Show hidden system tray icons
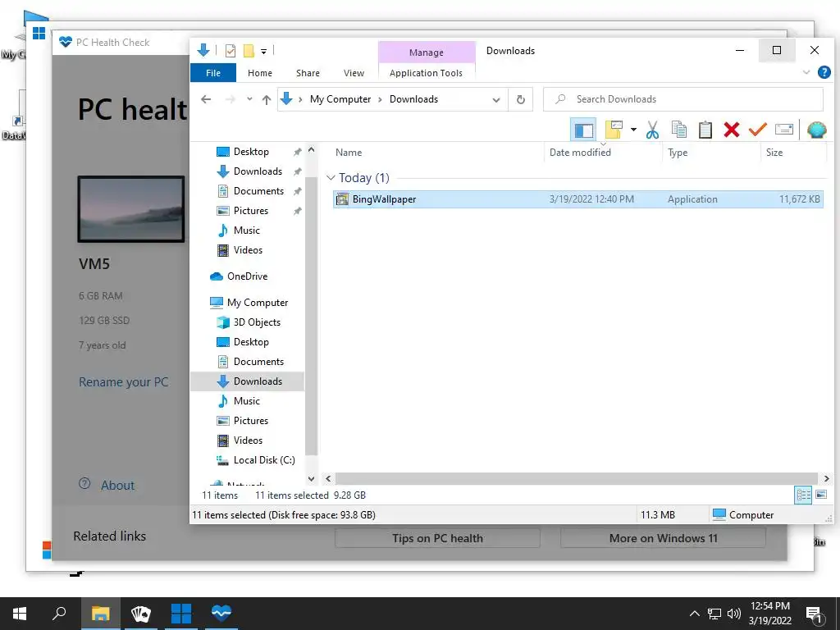 coord(694,614)
